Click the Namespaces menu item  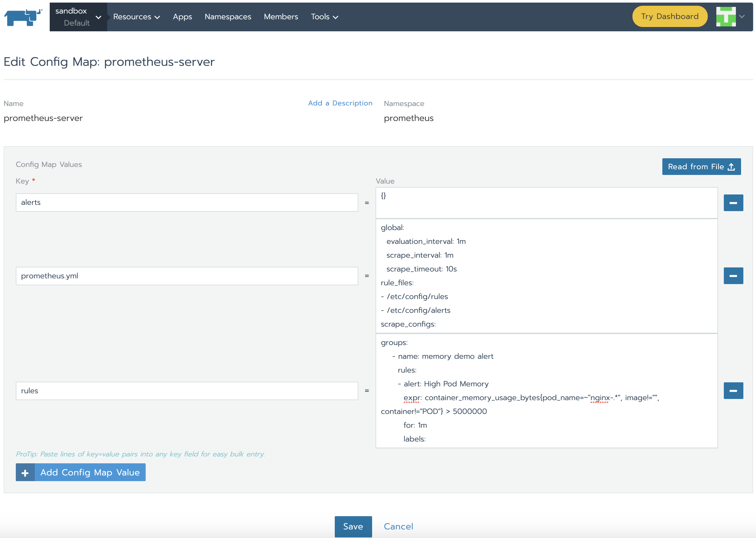tap(228, 16)
